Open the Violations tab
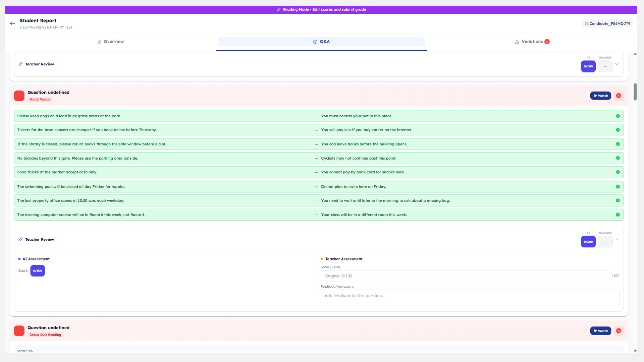 pos(532,42)
